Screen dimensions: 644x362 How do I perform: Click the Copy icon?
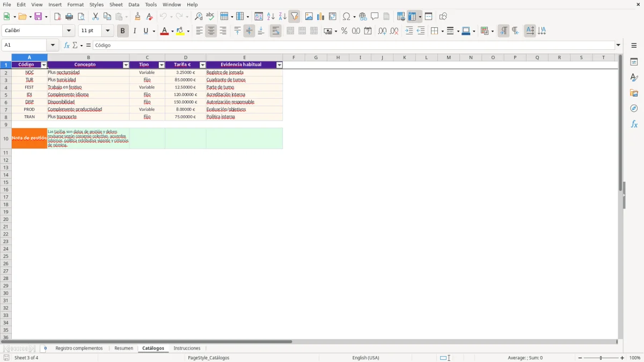(107, 17)
